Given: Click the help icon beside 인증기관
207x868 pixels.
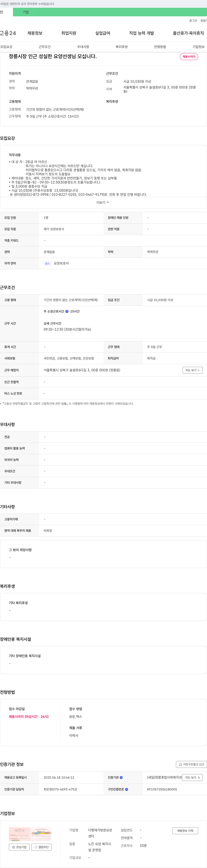Looking at the screenshot, I should tap(121, 778).
